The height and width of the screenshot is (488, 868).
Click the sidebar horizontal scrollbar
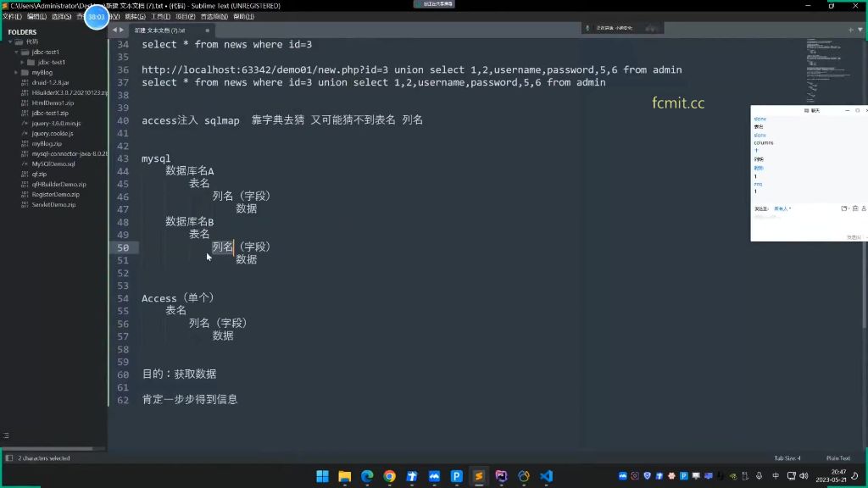tap(47, 448)
